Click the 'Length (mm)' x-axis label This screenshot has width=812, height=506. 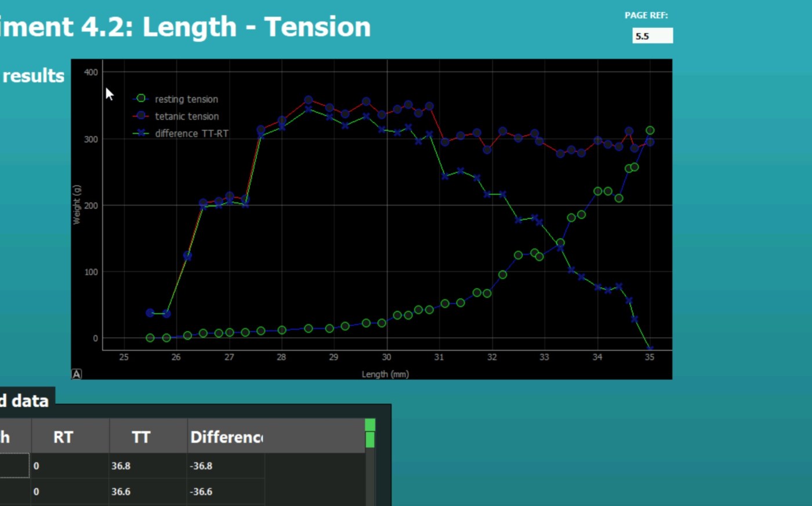(x=385, y=374)
